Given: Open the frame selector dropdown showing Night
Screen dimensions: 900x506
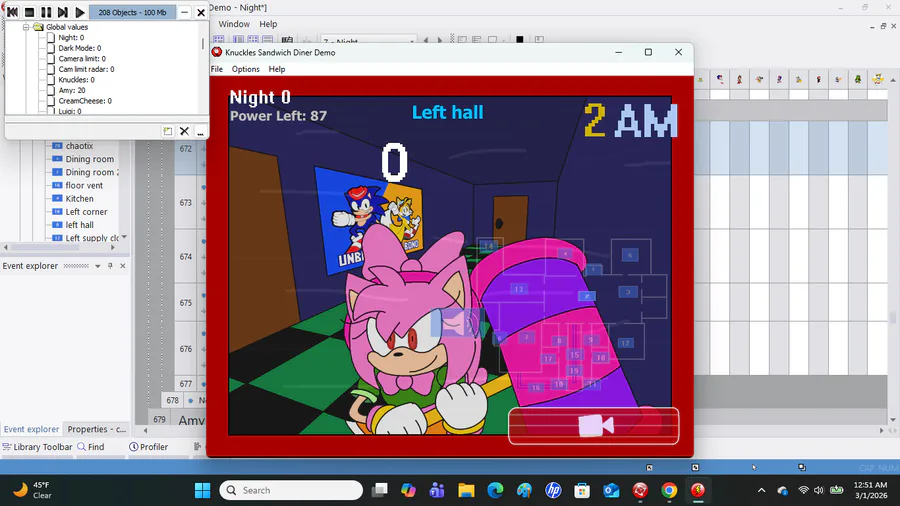Looking at the screenshot, I should pyautogui.click(x=368, y=40).
